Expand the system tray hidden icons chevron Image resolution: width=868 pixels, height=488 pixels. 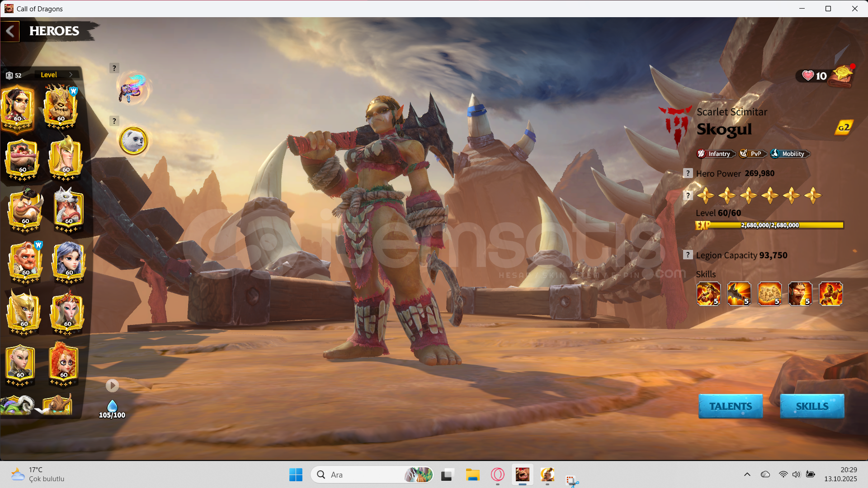[x=747, y=474]
